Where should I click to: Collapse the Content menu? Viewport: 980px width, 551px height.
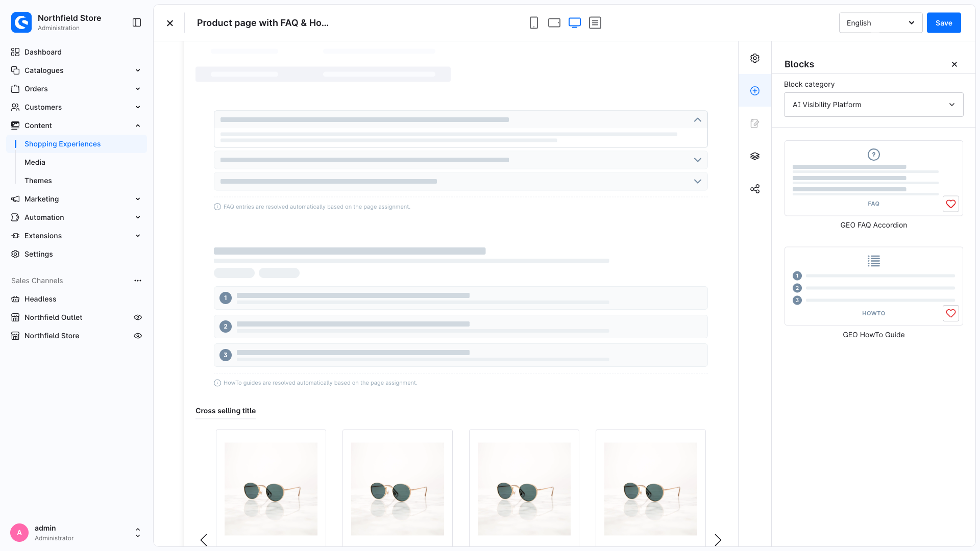[77, 126]
